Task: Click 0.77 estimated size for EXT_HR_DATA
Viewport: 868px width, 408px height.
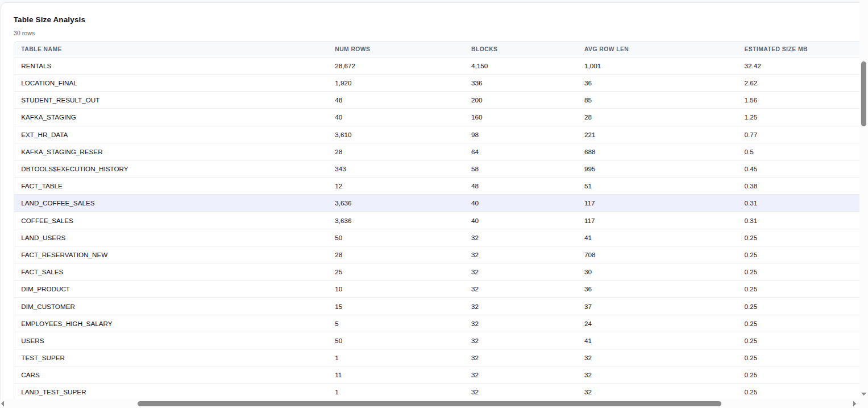Action: [751, 135]
